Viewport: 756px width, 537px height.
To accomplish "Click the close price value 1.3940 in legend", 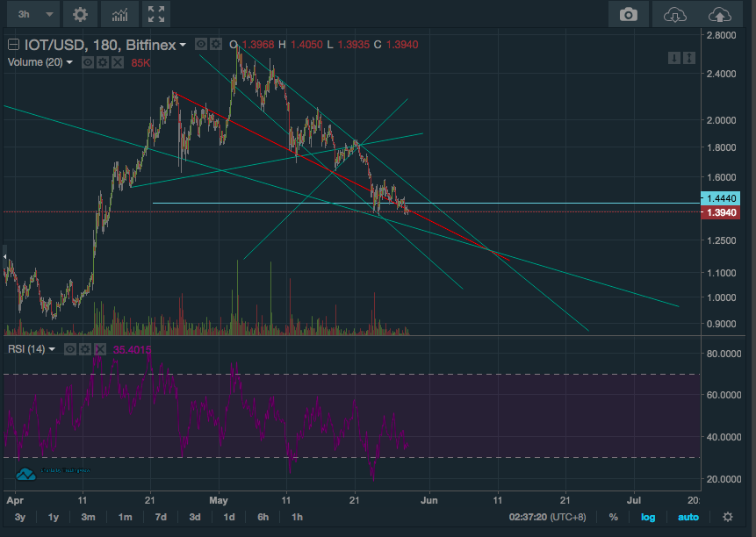I will coord(402,45).
